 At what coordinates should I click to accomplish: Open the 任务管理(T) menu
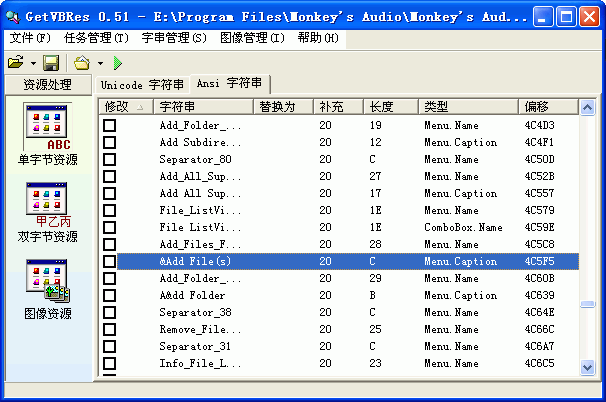coord(96,38)
